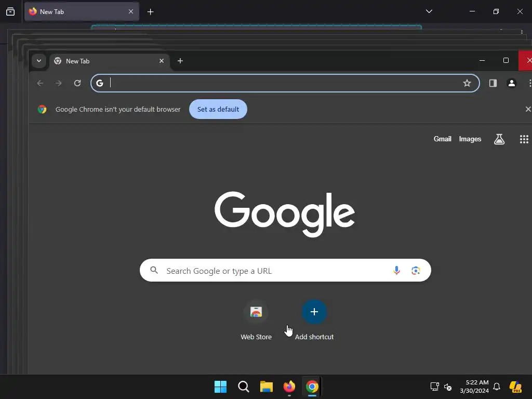This screenshot has width=532, height=399.
Task: Open Windows taskbar search
Action: 243,387
